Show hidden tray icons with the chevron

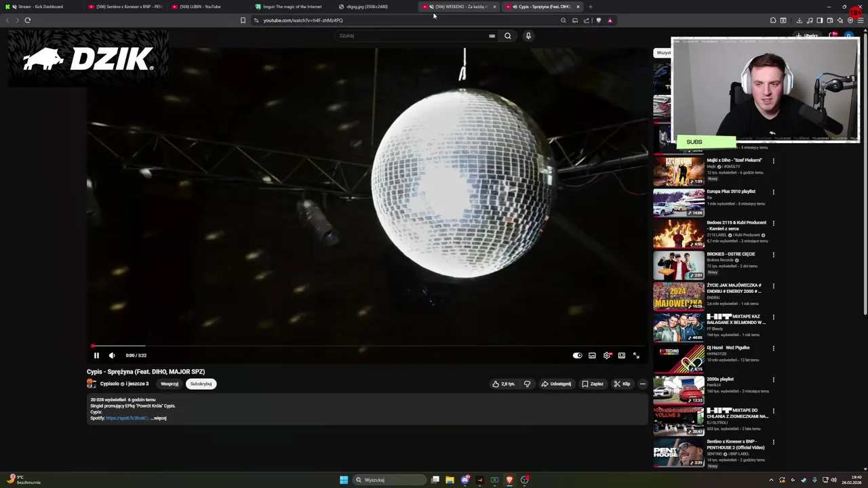pos(770,480)
